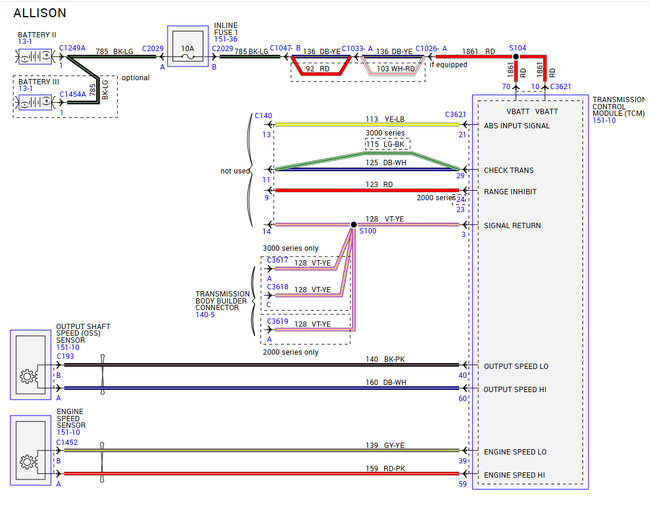Click connector label C1033
Viewport: 650px width, 505px height.
pyautogui.click(x=352, y=49)
